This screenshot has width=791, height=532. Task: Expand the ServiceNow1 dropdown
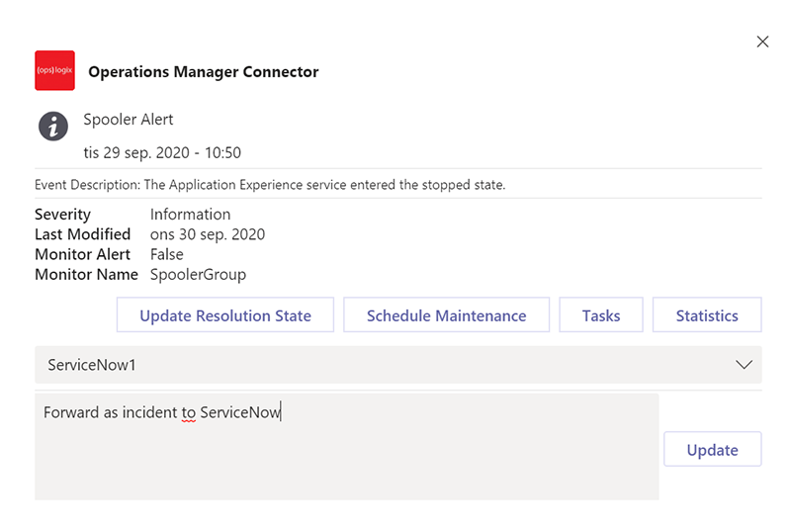point(398,365)
